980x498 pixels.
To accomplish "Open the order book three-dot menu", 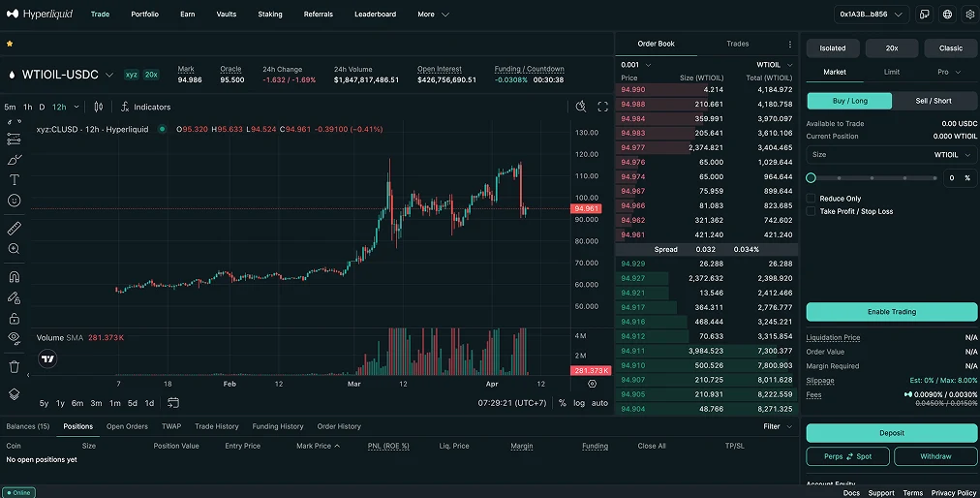I will pos(789,45).
